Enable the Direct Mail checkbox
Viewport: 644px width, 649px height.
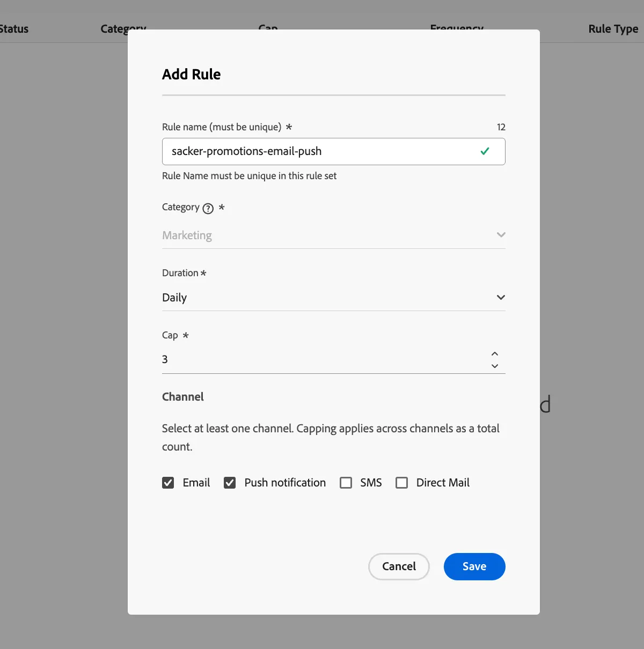pos(402,483)
